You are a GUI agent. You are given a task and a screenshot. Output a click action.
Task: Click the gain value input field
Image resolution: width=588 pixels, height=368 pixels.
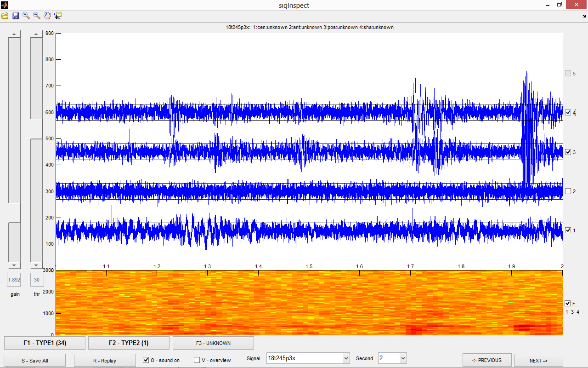tap(14, 280)
